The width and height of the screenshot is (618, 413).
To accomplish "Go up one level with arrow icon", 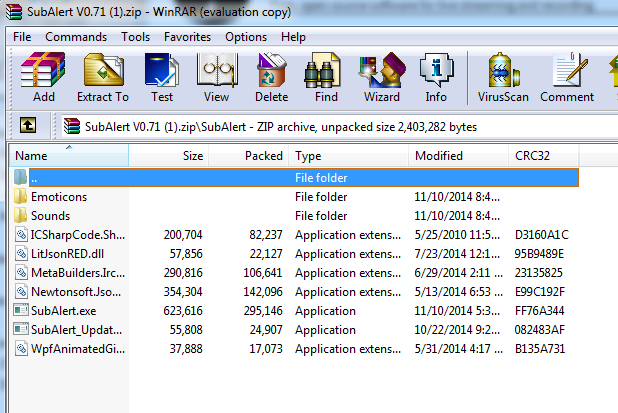I will (28, 126).
